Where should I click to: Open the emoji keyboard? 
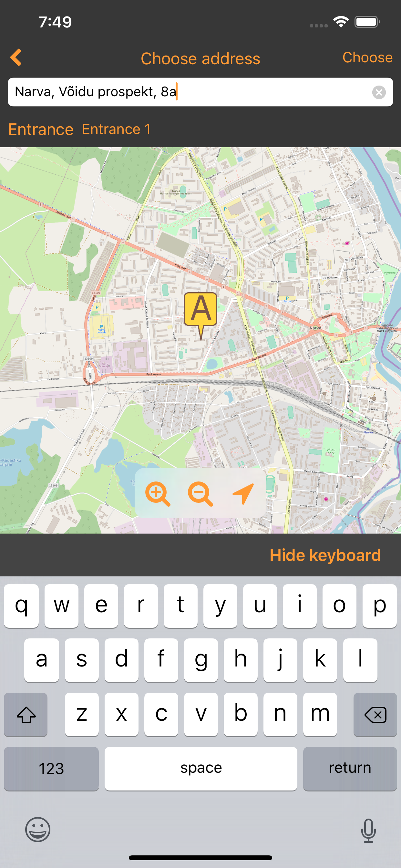click(38, 830)
